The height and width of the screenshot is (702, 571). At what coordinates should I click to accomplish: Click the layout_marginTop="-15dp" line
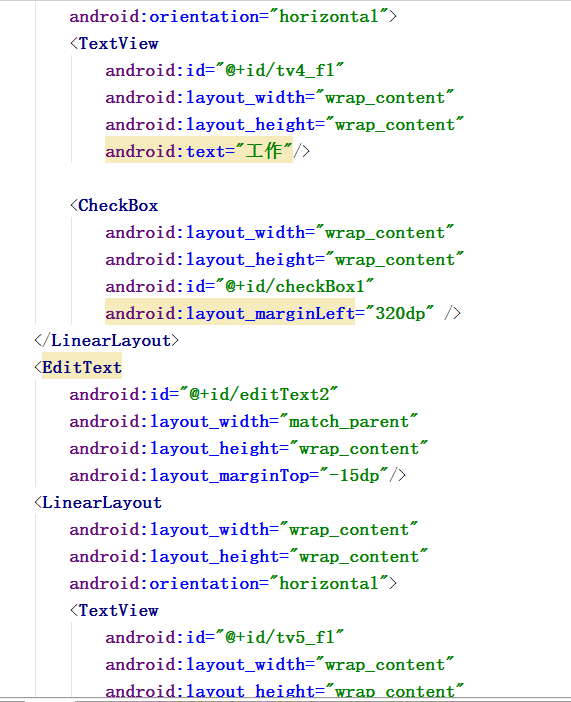coord(237,475)
